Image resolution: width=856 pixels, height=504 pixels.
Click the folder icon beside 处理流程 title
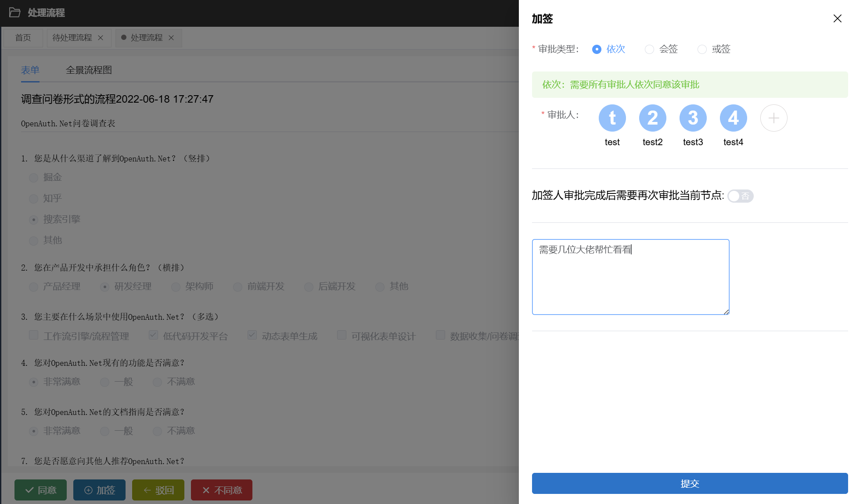tap(14, 13)
